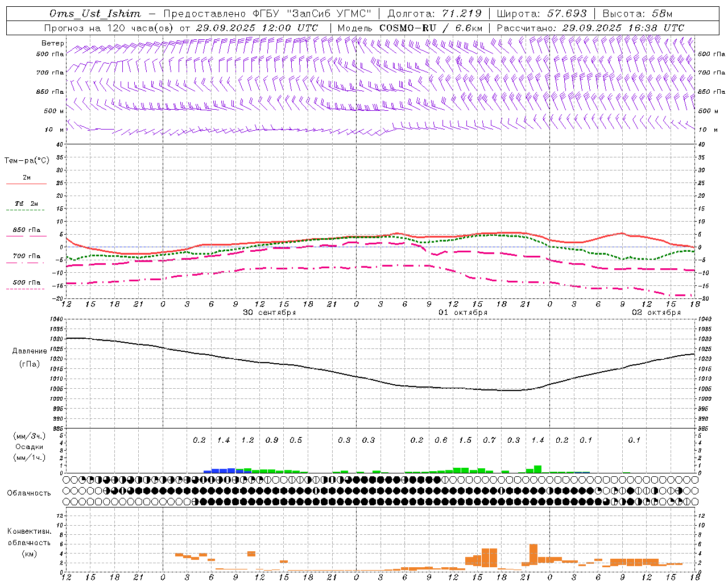
Task: Click the Ветер panel label
Action: click(x=53, y=43)
